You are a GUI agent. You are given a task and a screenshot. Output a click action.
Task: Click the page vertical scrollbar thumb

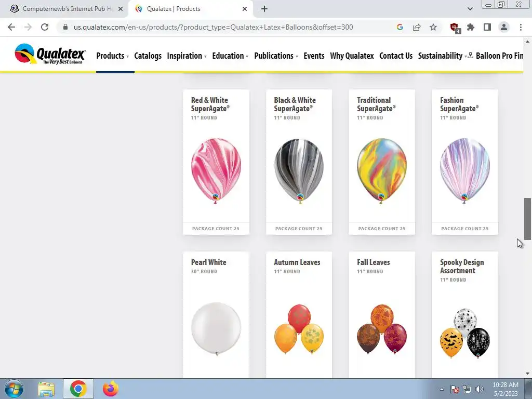pos(527,219)
